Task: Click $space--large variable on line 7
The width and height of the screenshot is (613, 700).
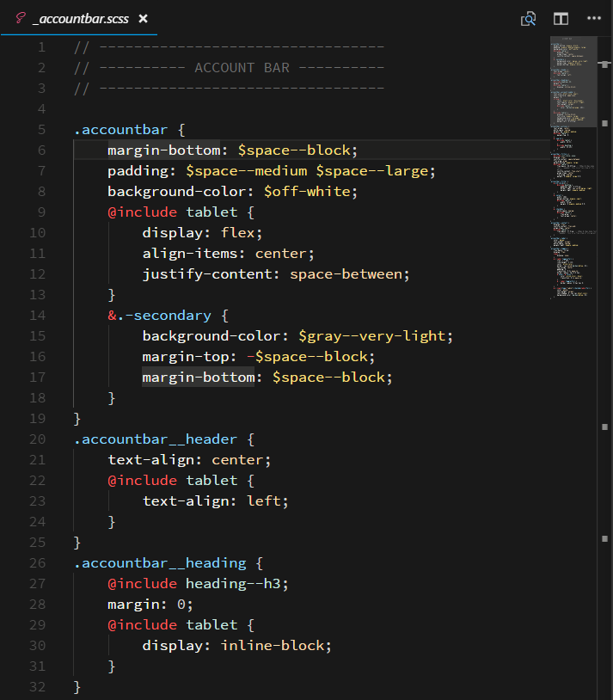Action: (x=373, y=171)
